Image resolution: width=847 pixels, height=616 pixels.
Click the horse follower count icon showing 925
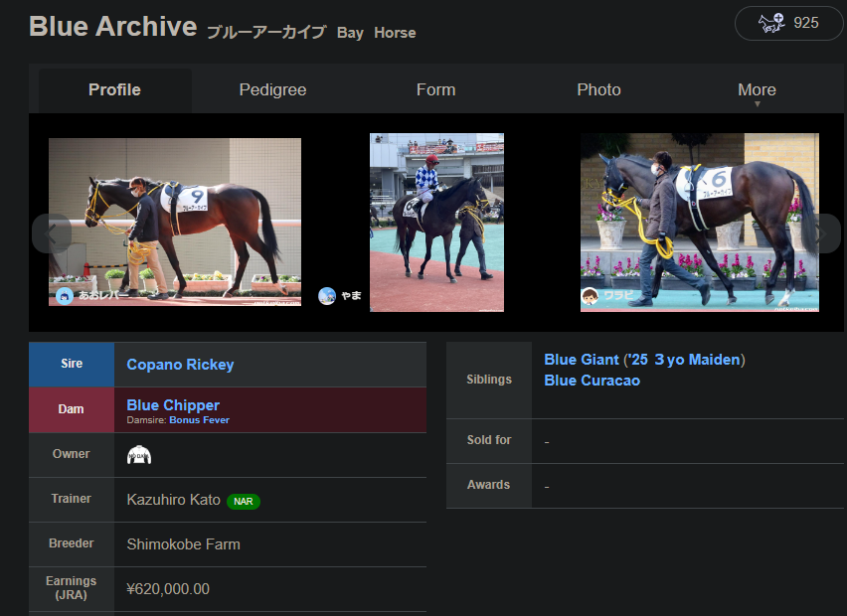(772, 23)
